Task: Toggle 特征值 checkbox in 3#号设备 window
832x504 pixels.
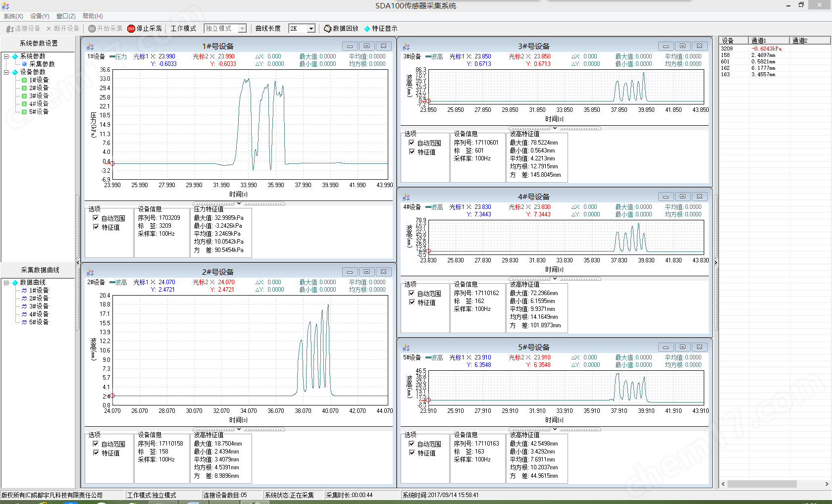Action: [x=412, y=151]
